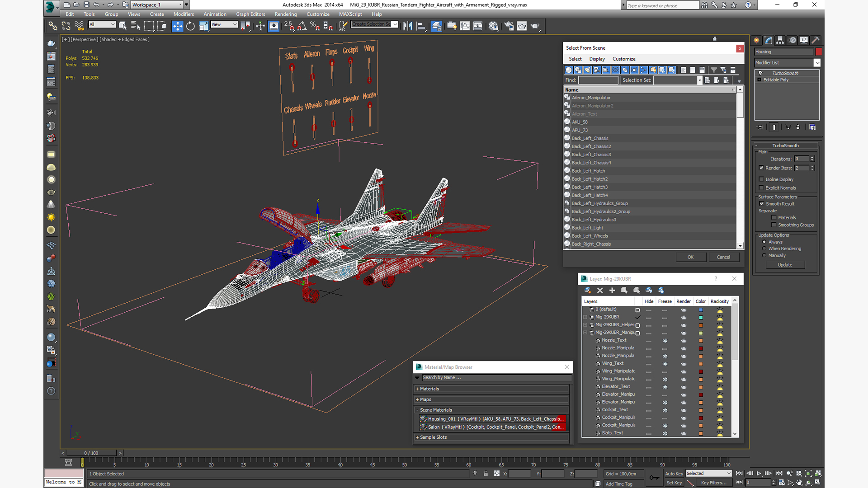Click the TurboSmooth Update button
868x488 pixels.
click(x=785, y=265)
